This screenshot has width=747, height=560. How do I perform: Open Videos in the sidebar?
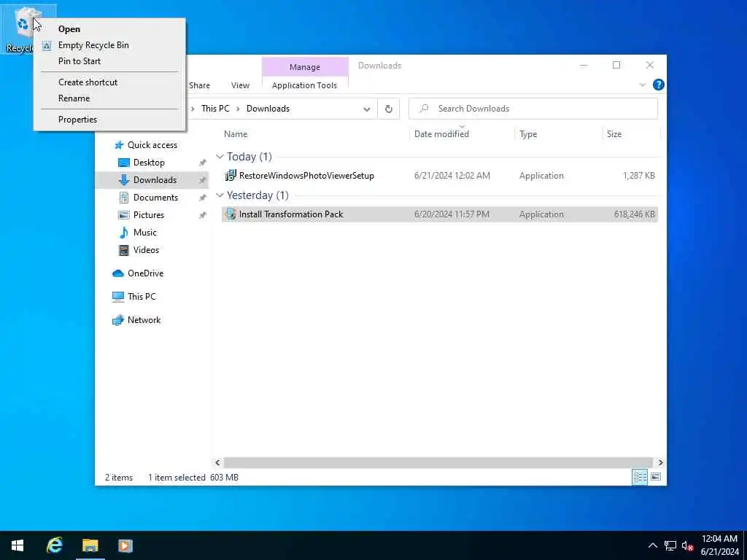point(146,251)
